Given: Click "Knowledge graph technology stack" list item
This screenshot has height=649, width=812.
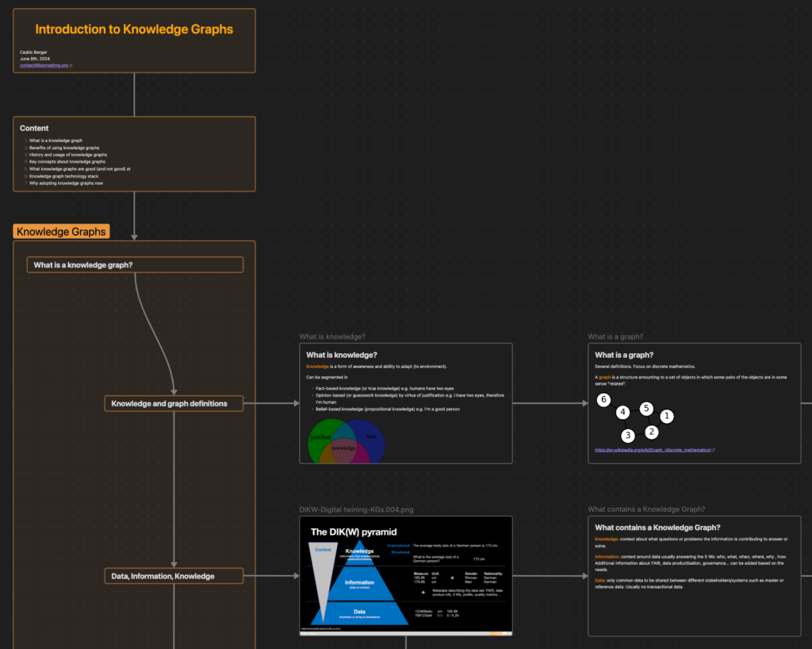Looking at the screenshot, I should pos(63,176).
